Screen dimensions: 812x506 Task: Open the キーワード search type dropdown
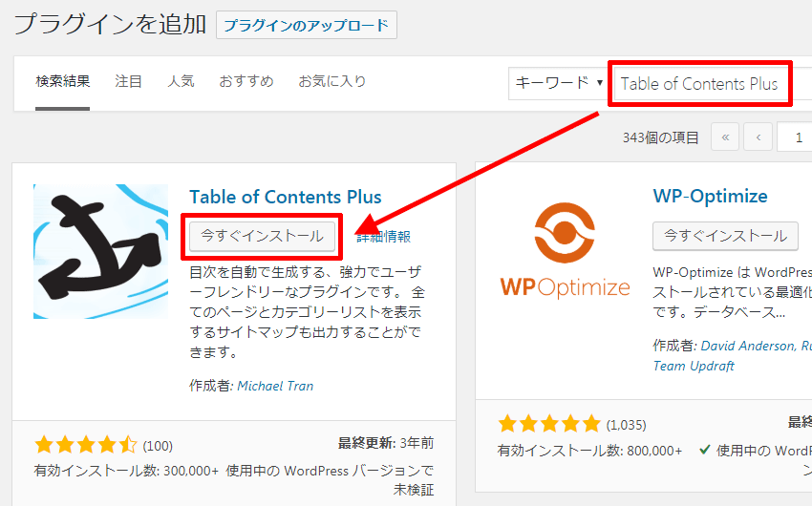point(559,83)
